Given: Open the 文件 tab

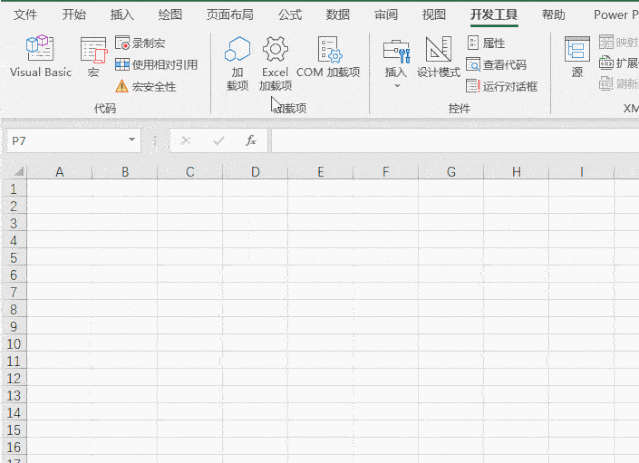Looking at the screenshot, I should point(25,15).
